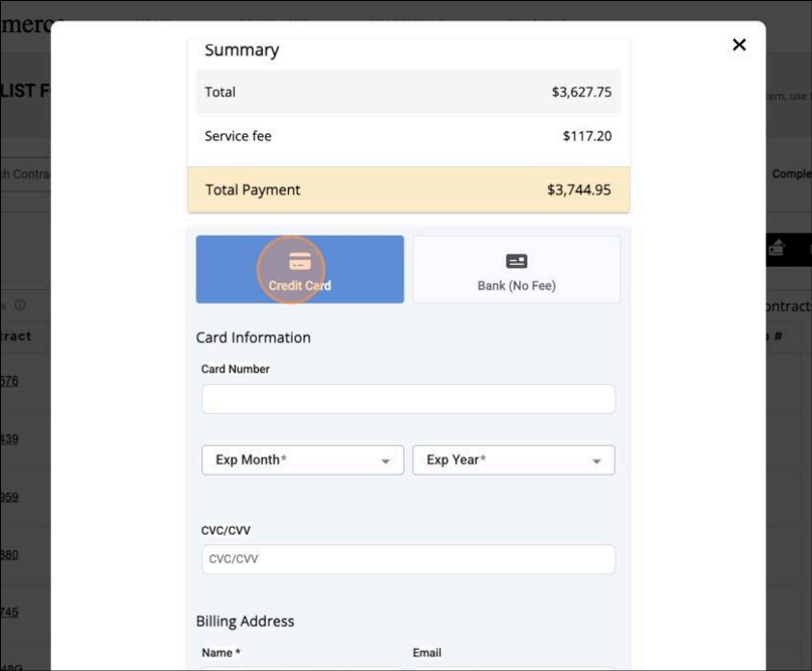The width and height of the screenshot is (812, 671).
Task: Expand the Exp Year dropdown
Action: pyautogui.click(x=513, y=460)
